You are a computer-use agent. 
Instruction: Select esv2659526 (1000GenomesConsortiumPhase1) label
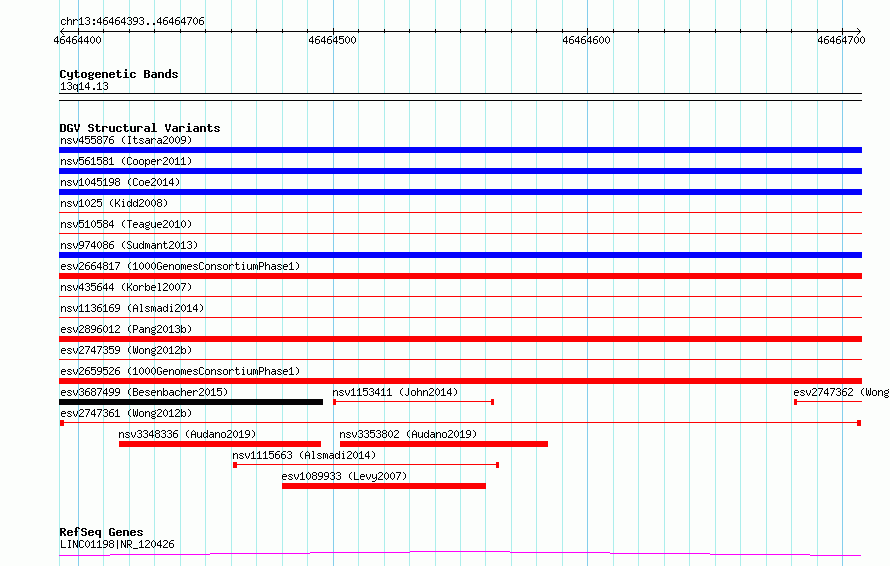pos(180,371)
